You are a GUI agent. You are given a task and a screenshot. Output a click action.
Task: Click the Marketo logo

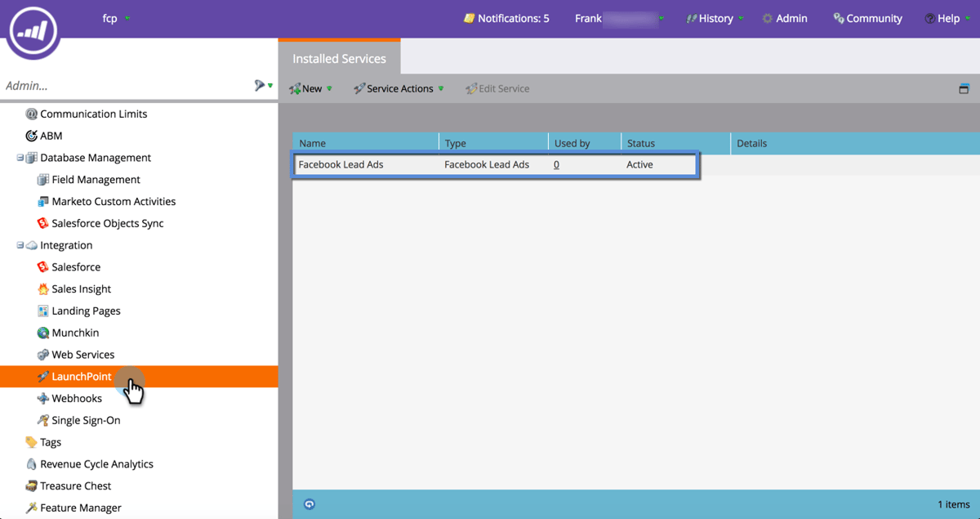tap(32, 33)
